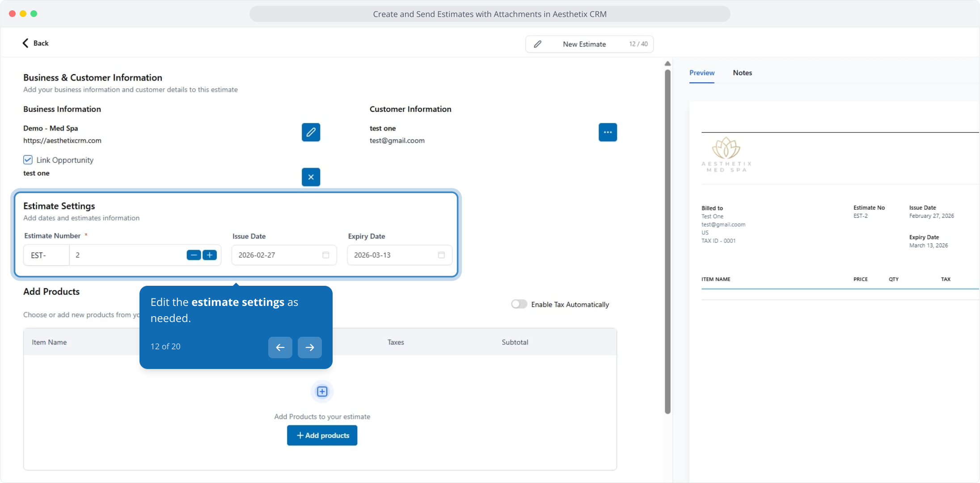Go to previous tutorial step arrow
The height and width of the screenshot is (483, 980).
280,347
